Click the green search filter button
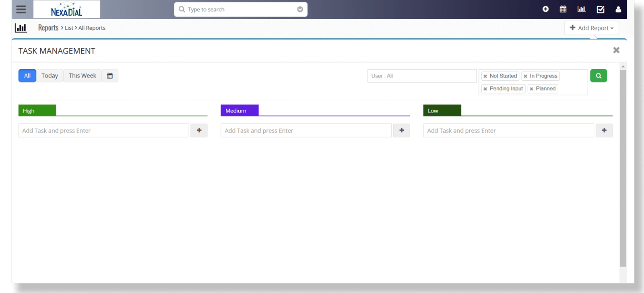Image resolution: width=644 pixels, height=293 pixels. click(x=598, y=76)
